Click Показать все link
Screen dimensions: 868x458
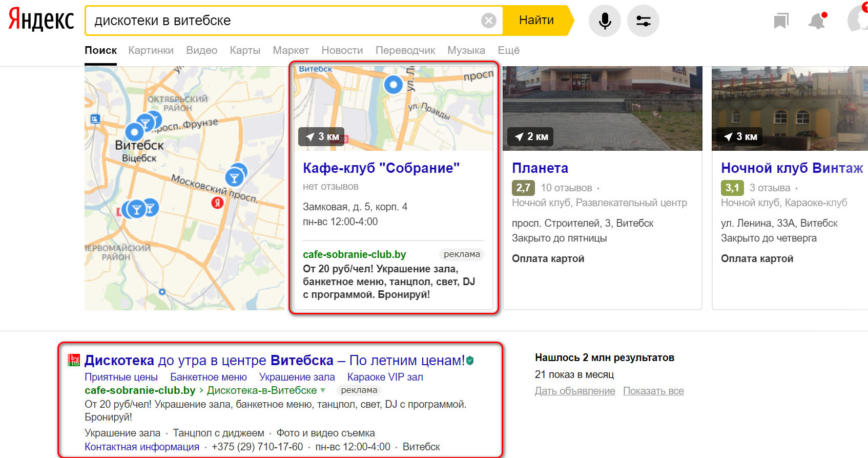[x=653, y=391]
